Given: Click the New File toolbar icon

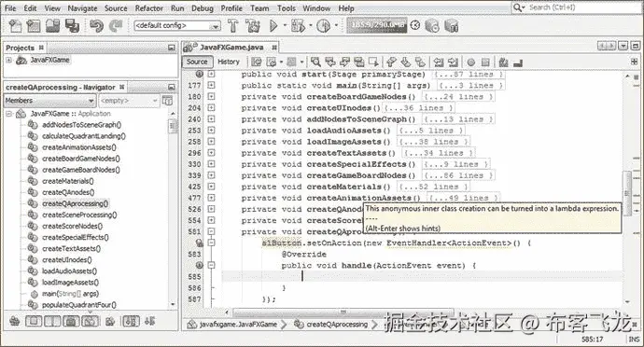Looking at the screenshot, I should (x=15, y=26).
